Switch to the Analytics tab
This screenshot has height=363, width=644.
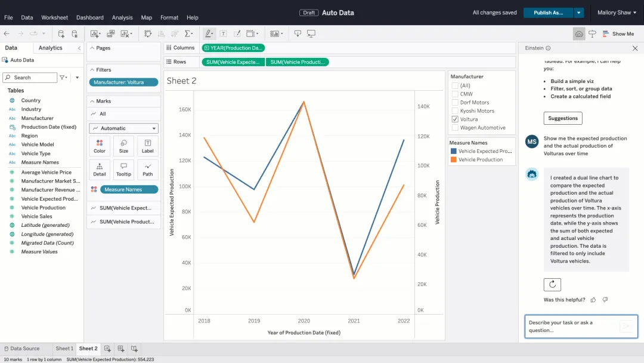(x=51, y=48)
